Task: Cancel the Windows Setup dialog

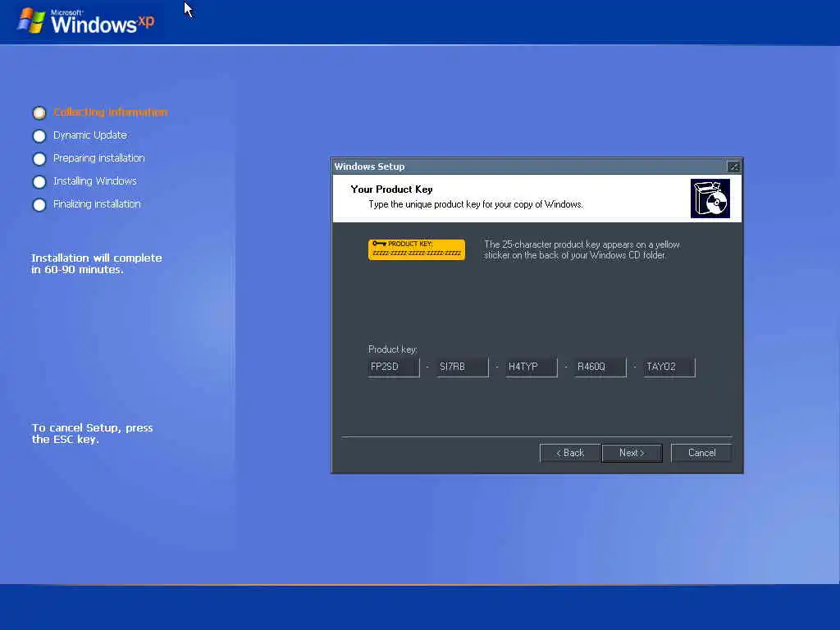Action: click(x=701, y=453)
